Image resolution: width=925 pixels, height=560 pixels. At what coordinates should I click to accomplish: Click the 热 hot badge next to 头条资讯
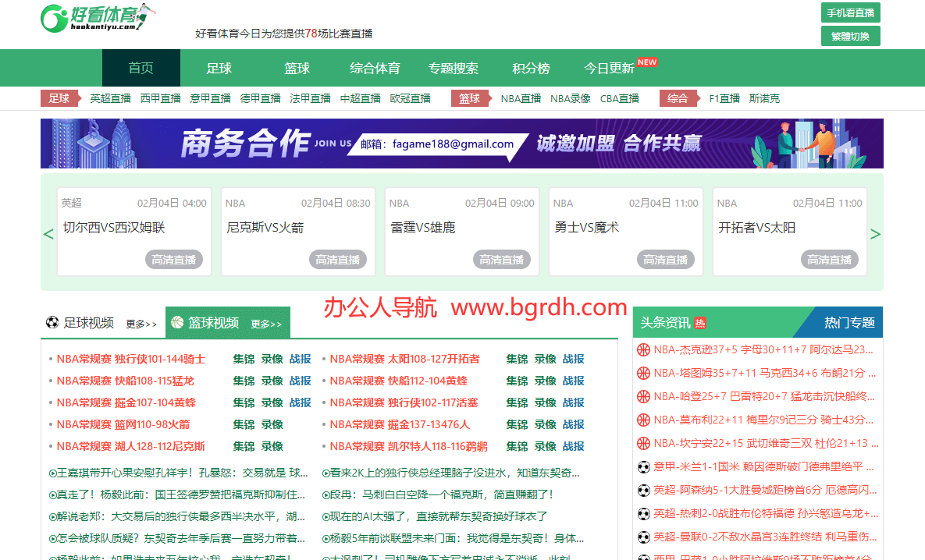(700, 323)
